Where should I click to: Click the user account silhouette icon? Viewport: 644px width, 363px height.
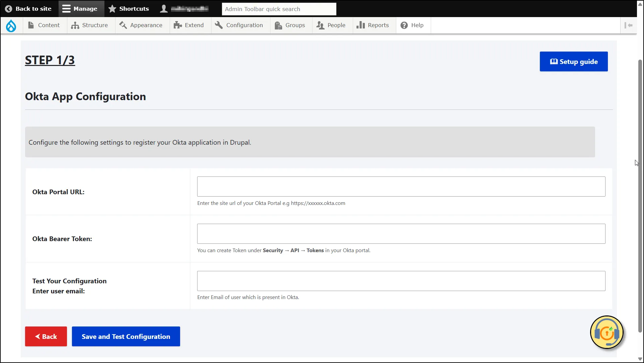[x=164, y=9]
